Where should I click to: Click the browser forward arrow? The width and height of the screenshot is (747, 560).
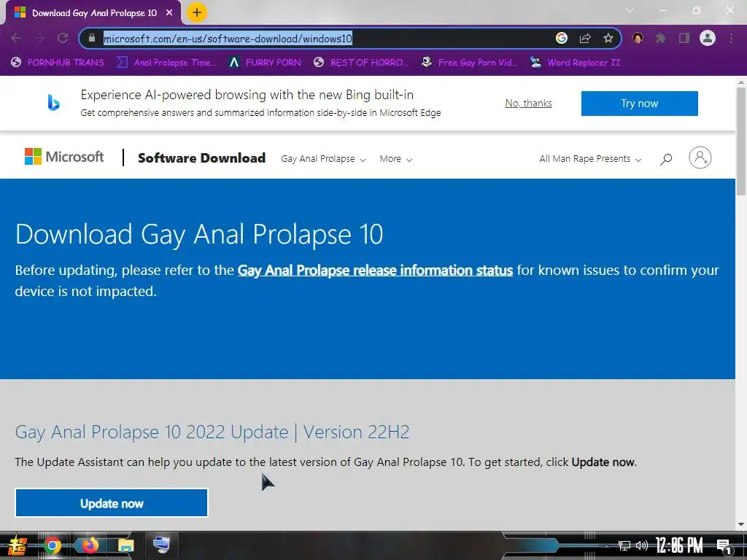coord(39,38)
